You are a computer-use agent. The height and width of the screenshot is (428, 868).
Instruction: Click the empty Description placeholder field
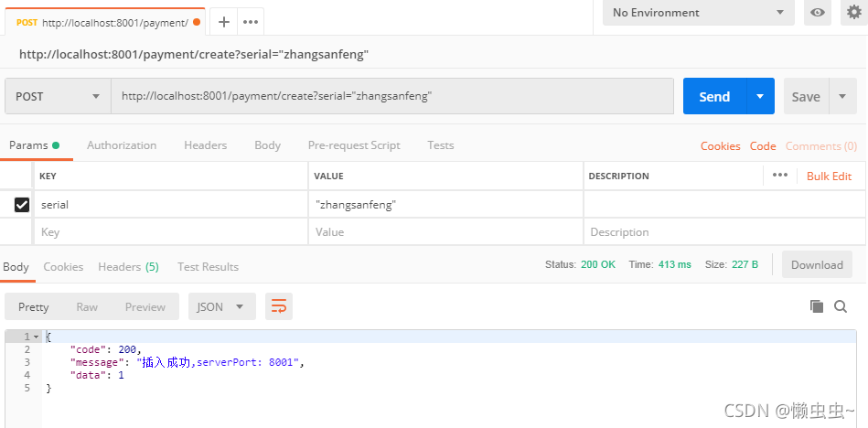(724, 232)
